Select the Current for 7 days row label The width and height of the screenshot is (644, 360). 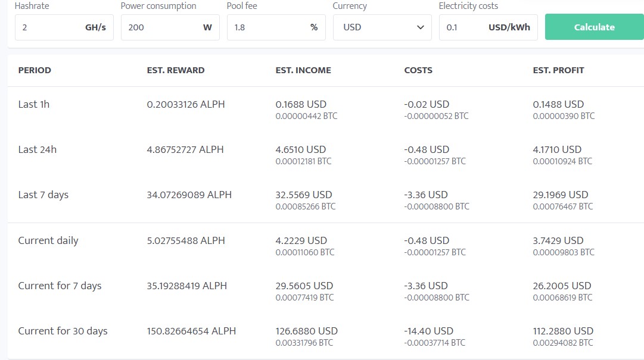pos(60,286)
